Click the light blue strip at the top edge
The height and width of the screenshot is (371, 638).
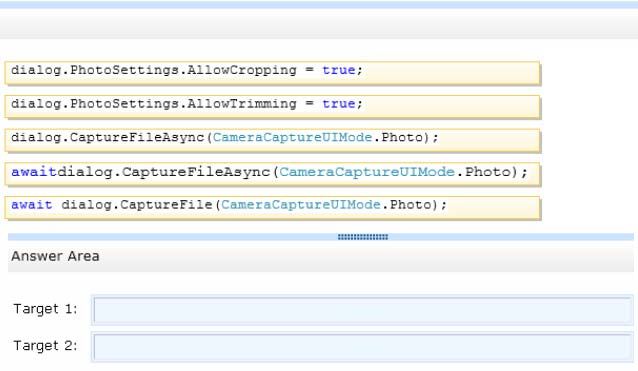[319, 4]
